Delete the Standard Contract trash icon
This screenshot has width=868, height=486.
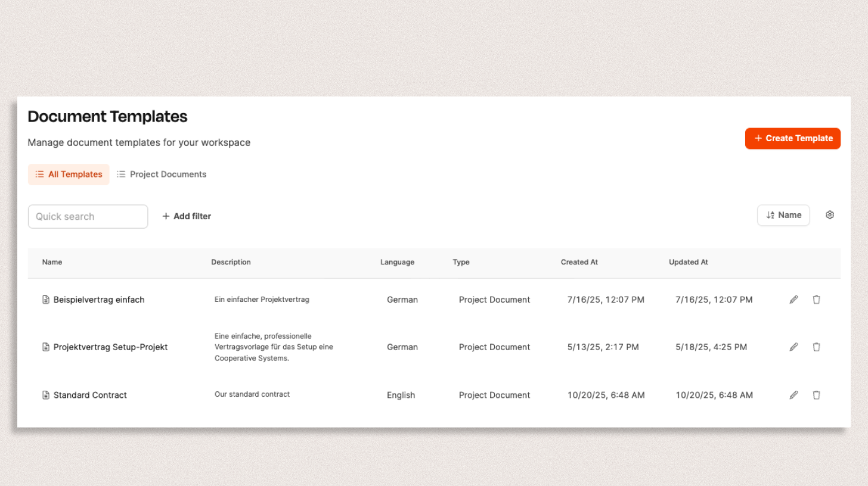(x=817, y=395)
